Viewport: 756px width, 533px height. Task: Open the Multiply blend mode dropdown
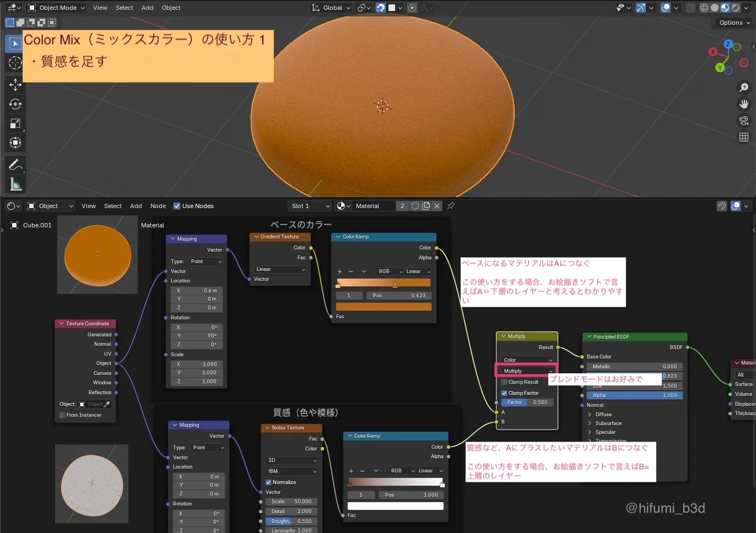coord(527,371)
